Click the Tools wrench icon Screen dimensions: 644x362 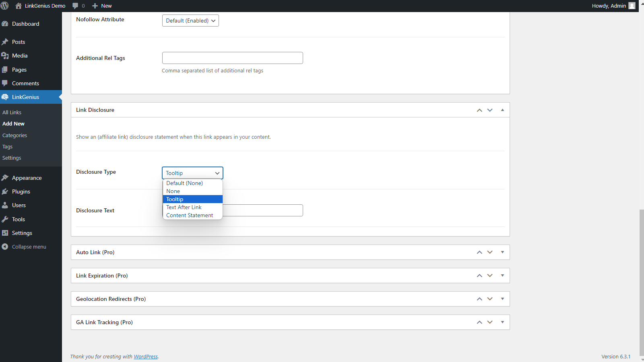click(5, 219)
